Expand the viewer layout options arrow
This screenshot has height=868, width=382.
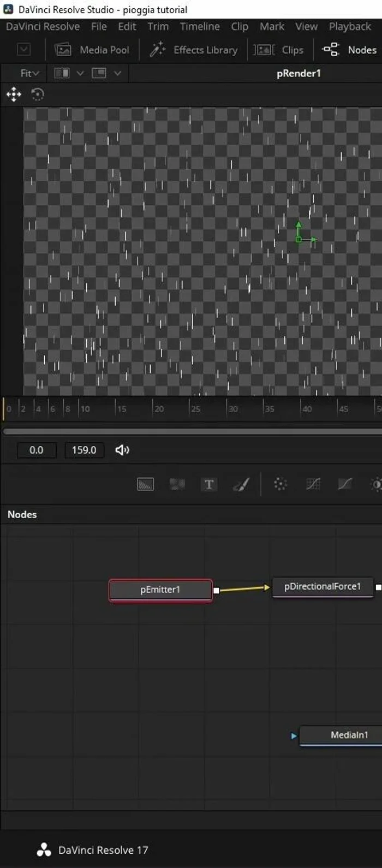click(x=117, y=73)
